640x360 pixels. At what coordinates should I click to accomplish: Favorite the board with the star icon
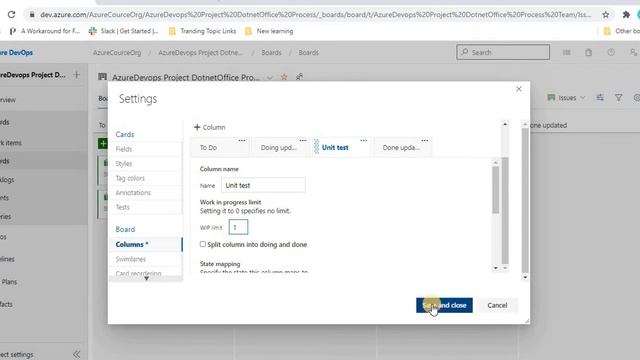[284, 77]
